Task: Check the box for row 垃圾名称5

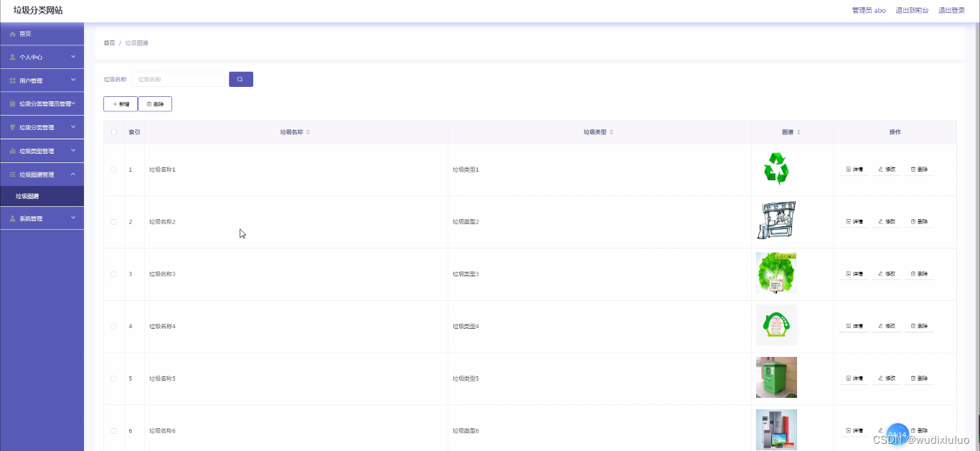Action: click(113, 378)
